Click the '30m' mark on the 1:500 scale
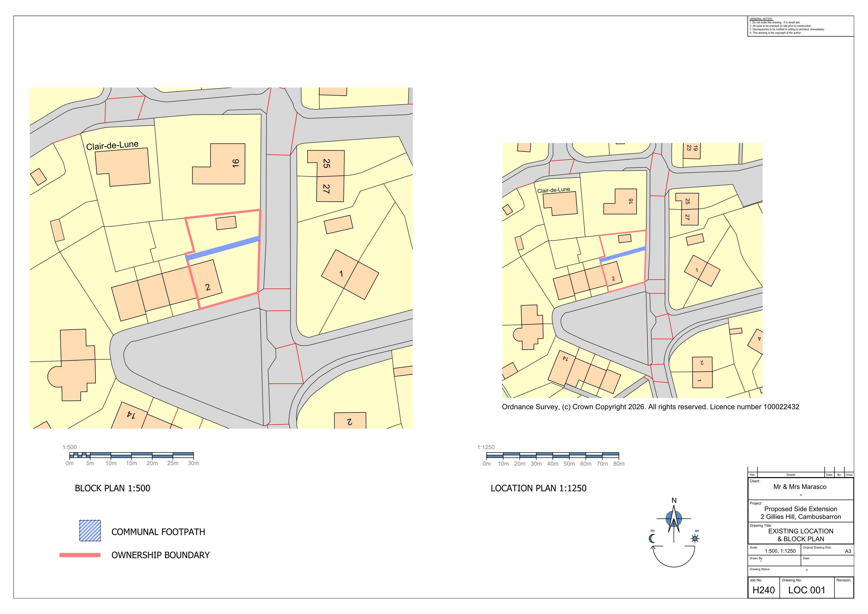 coord(193,463)
